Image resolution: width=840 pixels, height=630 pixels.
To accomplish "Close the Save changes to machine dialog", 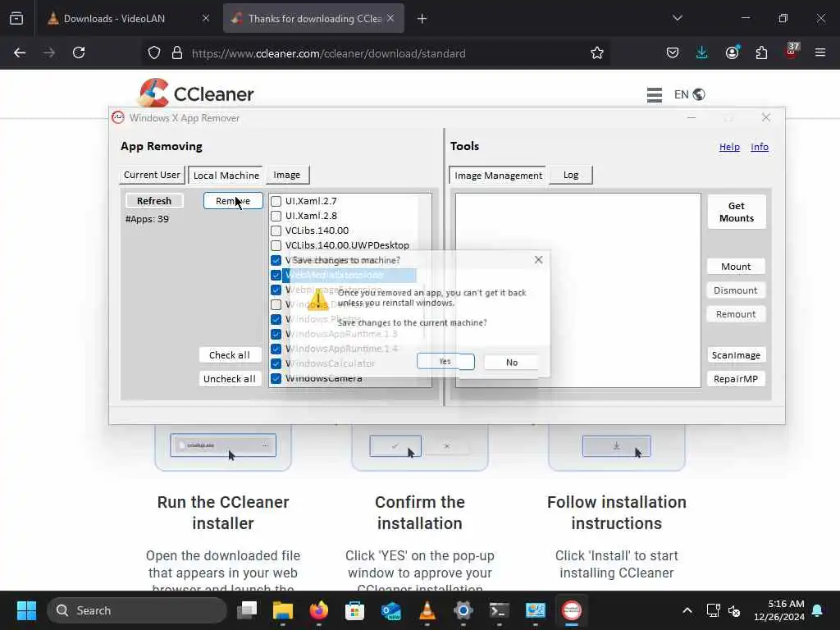I will pos(538,260).
